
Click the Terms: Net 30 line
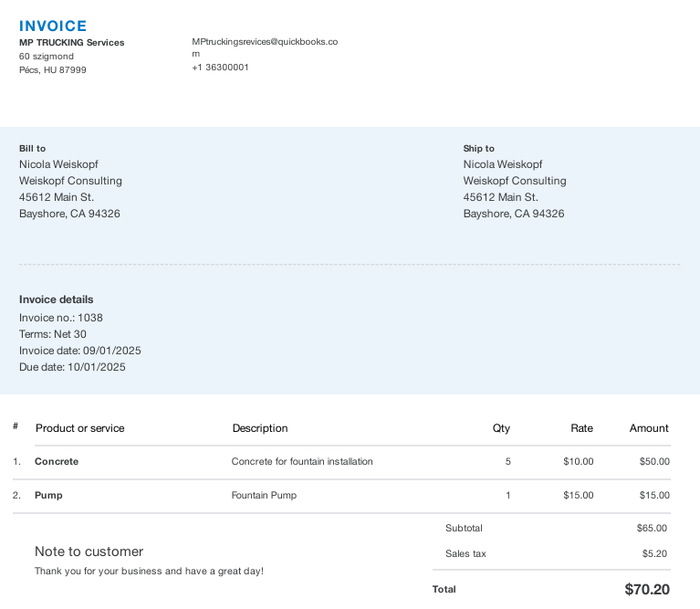pos(53,334)
